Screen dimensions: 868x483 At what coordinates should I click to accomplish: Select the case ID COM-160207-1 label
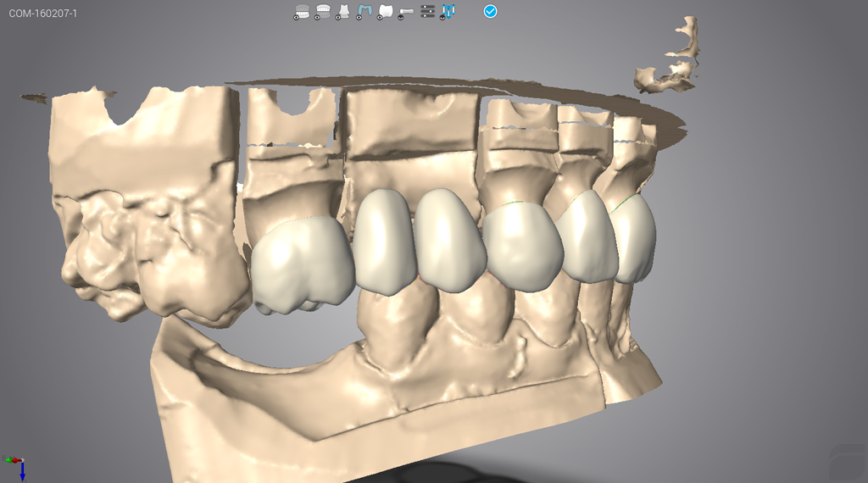pos(43,14)
